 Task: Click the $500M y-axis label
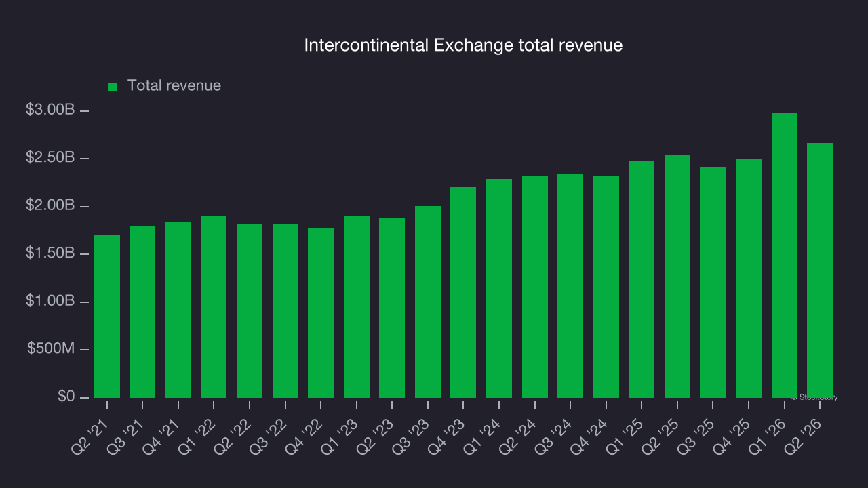click(51, 348)
